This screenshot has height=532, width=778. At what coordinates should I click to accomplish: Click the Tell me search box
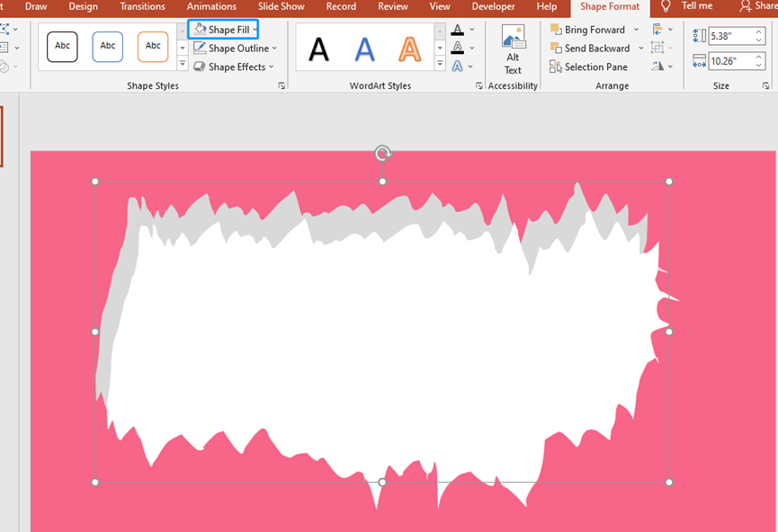pyautogui.click(x=697, y=6)
